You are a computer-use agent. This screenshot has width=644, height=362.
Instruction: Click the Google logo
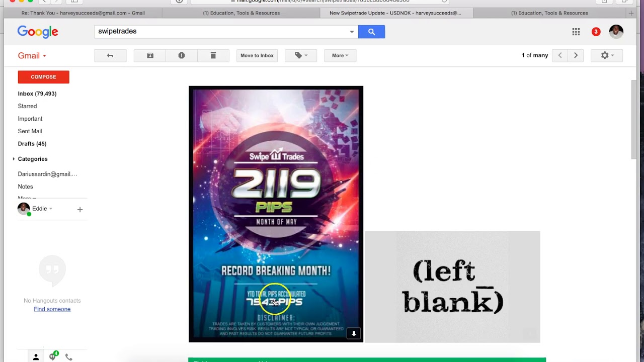pos(38,32)
